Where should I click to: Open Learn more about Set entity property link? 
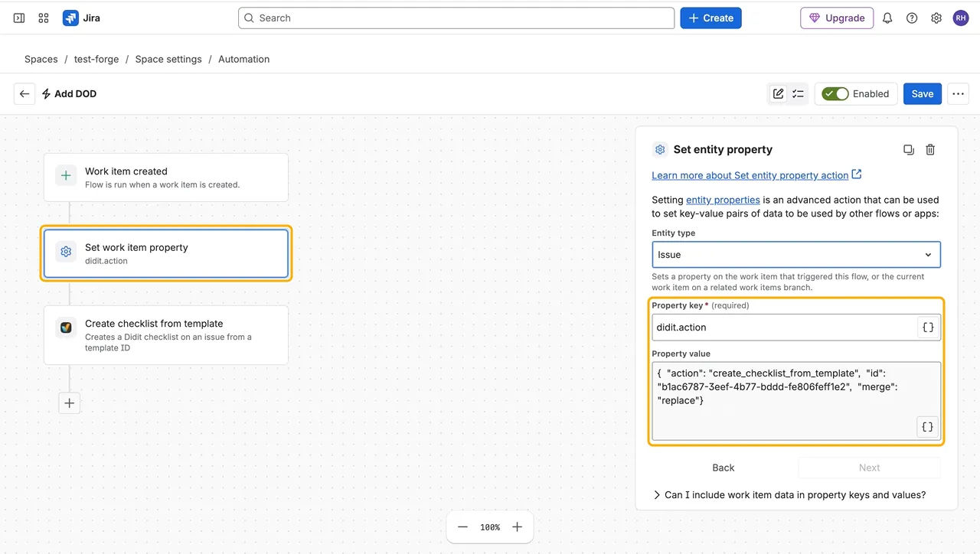[756, 175]
